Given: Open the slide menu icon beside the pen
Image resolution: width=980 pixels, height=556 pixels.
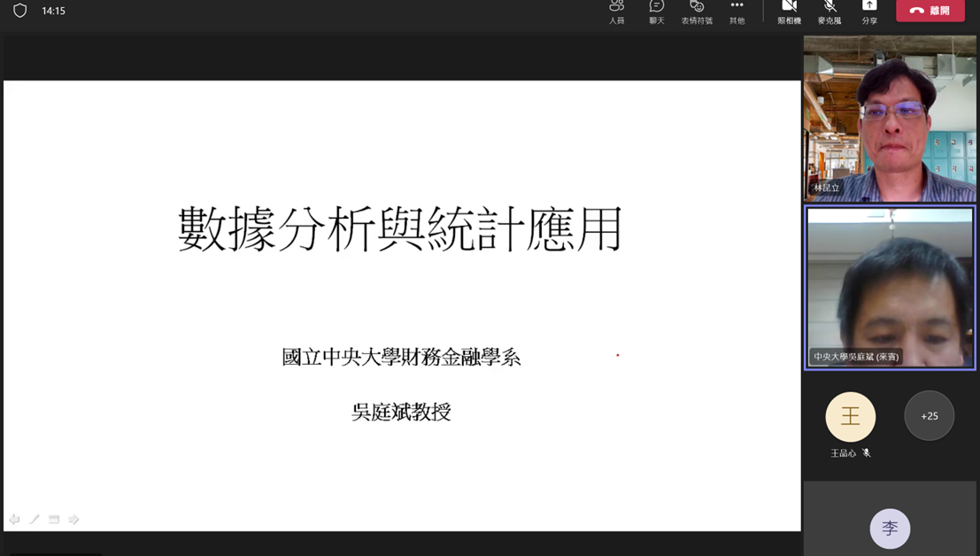Looking at the screenshot, I should tap(54, 519).
